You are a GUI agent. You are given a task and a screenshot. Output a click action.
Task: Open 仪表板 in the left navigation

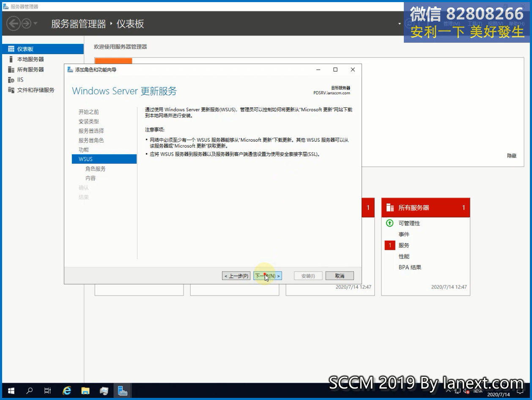click(43, 49)
